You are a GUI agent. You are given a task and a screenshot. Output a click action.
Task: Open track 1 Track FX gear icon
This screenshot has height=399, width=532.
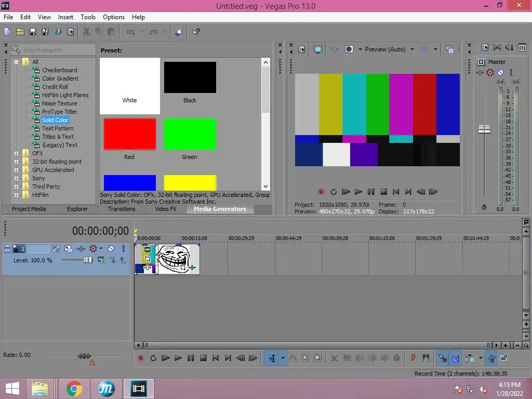[x=93, y=249]
